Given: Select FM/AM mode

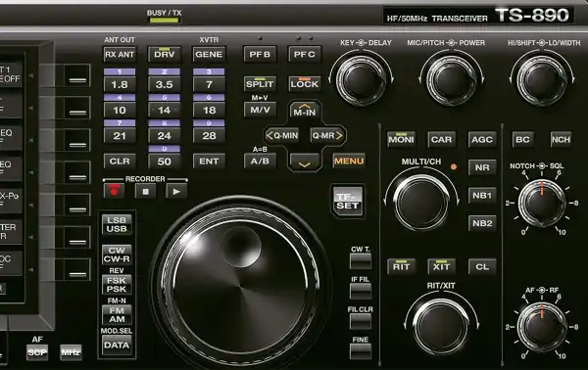Looking at the screenshot, I should pos(117,315).
